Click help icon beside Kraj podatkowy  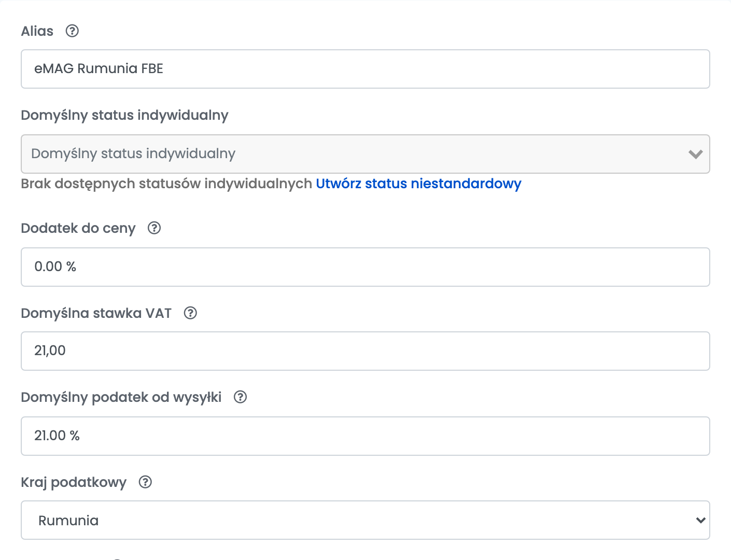[145, 482]
